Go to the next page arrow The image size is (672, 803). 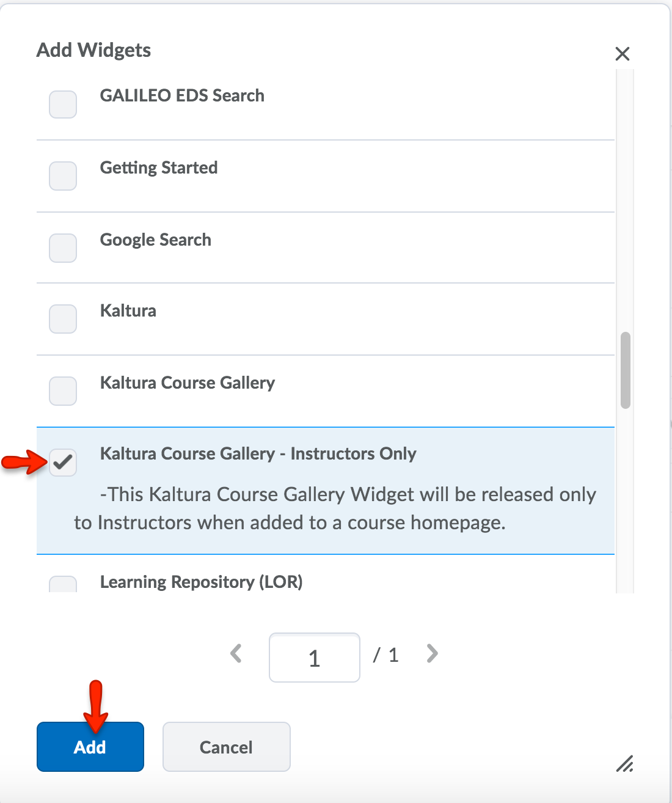(432, 654)
